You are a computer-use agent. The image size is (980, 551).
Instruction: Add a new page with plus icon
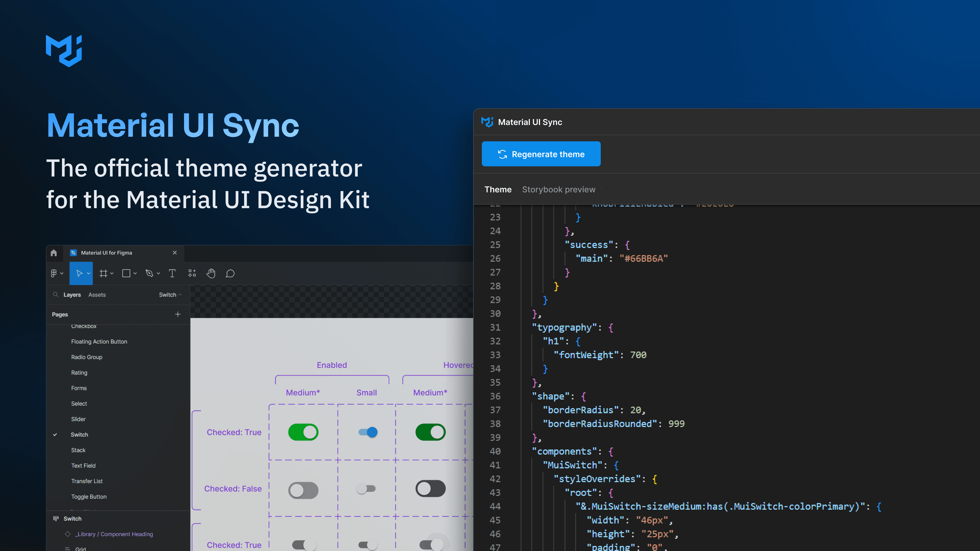click(178, 315)
